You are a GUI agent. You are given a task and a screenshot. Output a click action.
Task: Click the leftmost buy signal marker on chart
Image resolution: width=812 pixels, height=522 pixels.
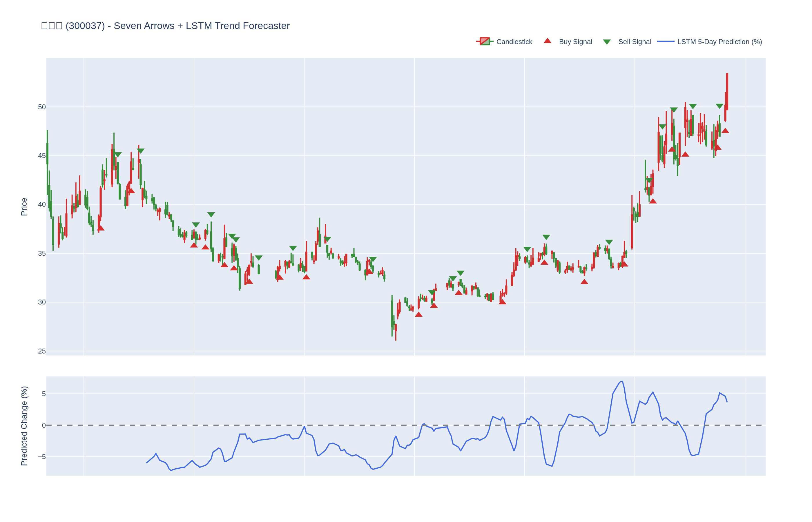point(101,228)
